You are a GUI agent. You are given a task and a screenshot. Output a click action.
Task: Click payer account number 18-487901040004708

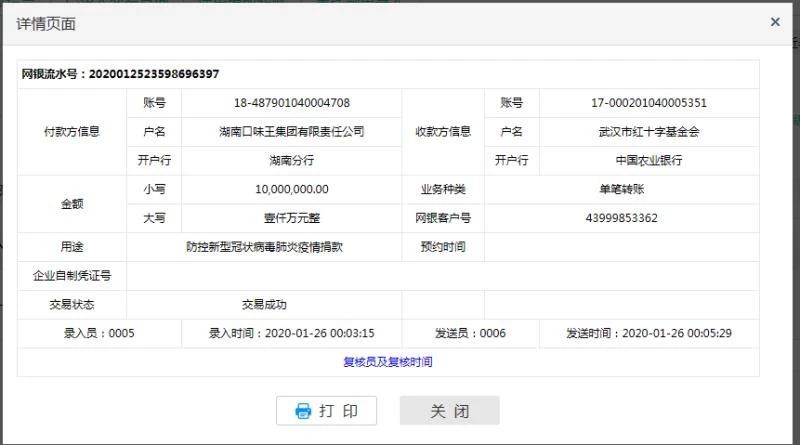(291, 102)
